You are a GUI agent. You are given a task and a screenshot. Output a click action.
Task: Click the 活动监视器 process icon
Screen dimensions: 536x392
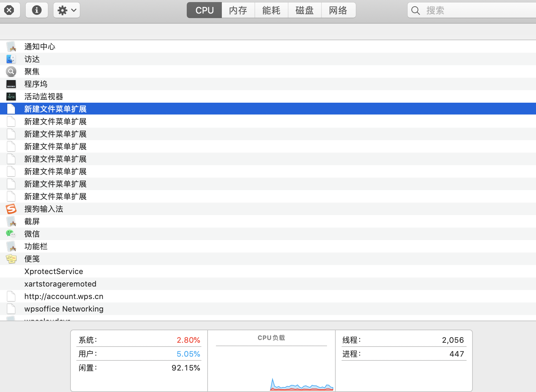pyautogui.click(x=11, y=97)
